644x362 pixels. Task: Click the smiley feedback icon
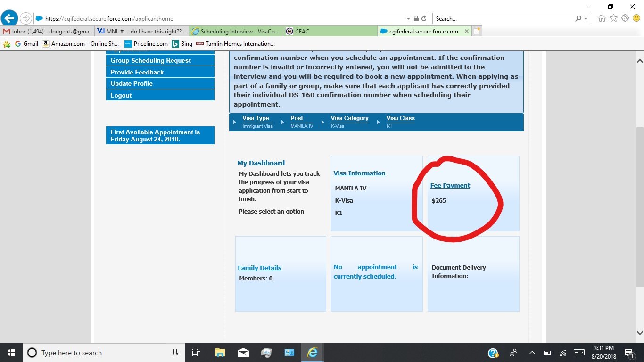coord(636,18)
